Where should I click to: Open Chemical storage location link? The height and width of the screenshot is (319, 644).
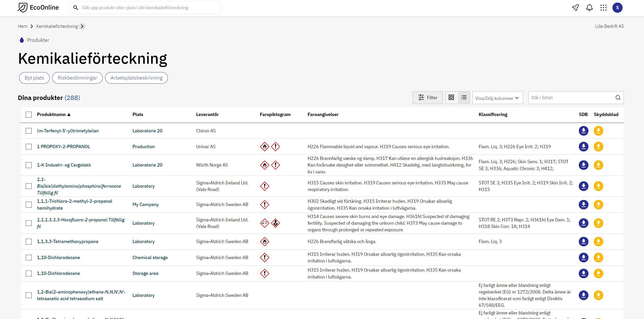(150, 258)
